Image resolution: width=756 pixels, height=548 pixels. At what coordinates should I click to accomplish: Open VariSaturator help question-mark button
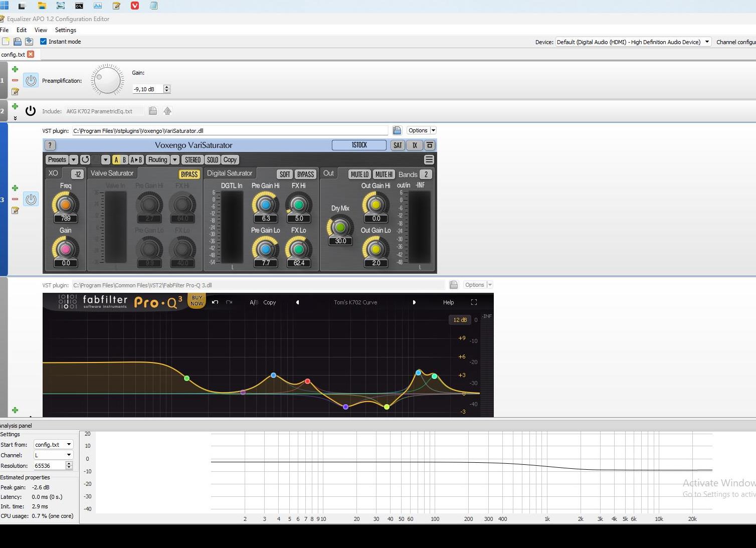point(50,145)
